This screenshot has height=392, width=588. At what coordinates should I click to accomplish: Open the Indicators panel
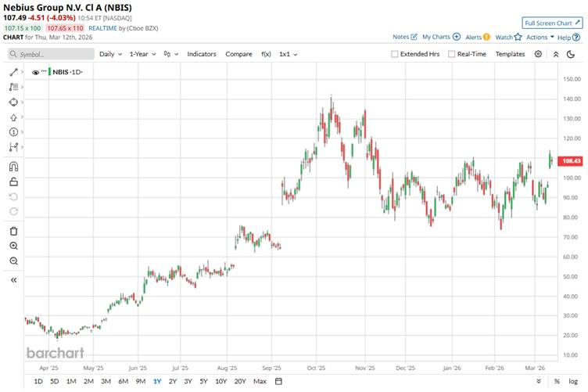(x=202, y=54)
